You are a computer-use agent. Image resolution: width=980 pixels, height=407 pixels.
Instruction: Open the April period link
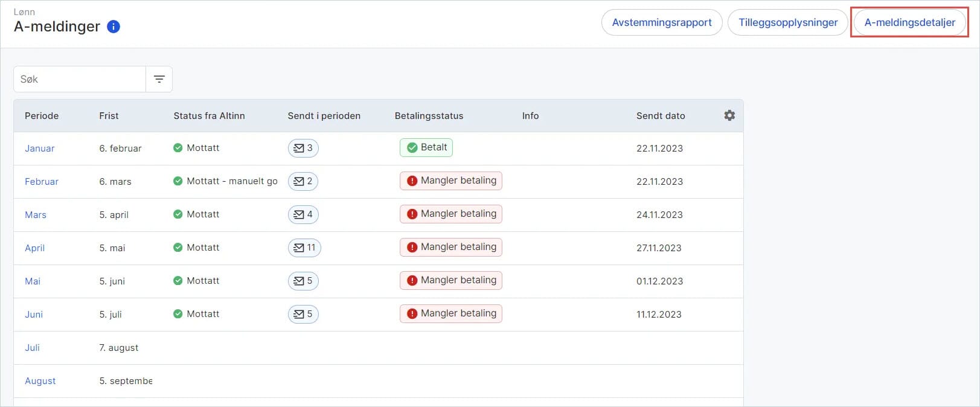point(34,248)
